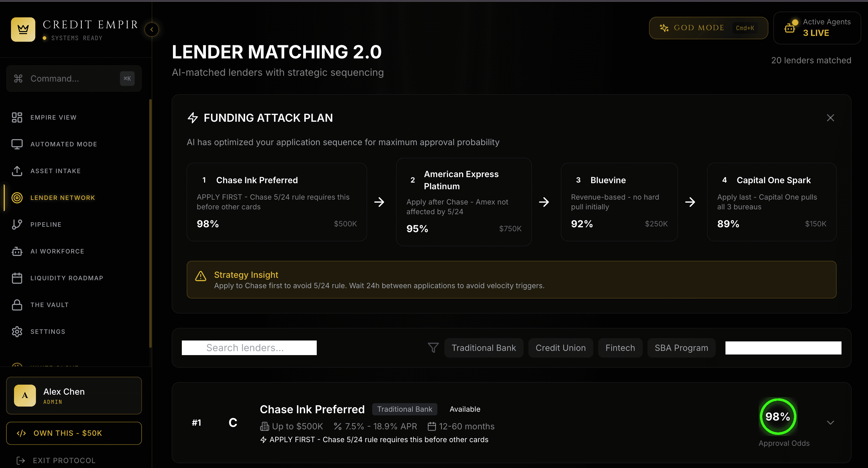
Task: Click the OWN THIS - $50K button
Action: click(74, 433)
